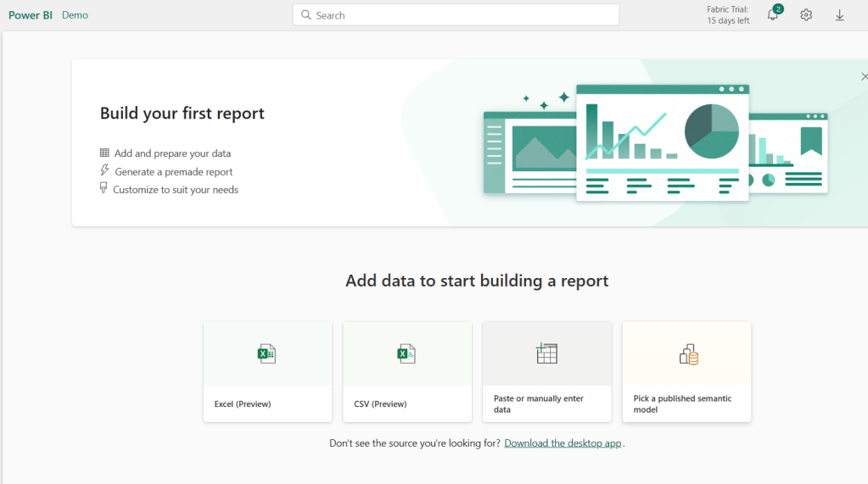Click the lightning icon beside Generate a premade report
Screen dimensions: 868x484
coord(104,171)
